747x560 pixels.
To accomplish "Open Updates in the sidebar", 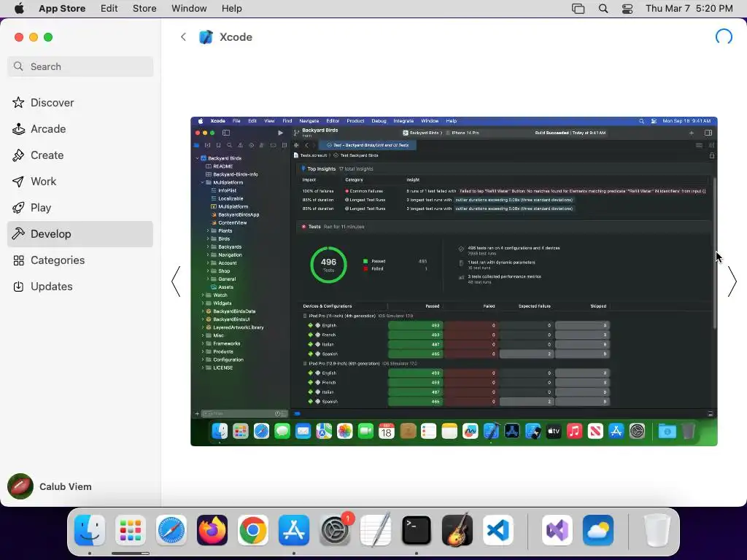I will [x=80, y=286].
